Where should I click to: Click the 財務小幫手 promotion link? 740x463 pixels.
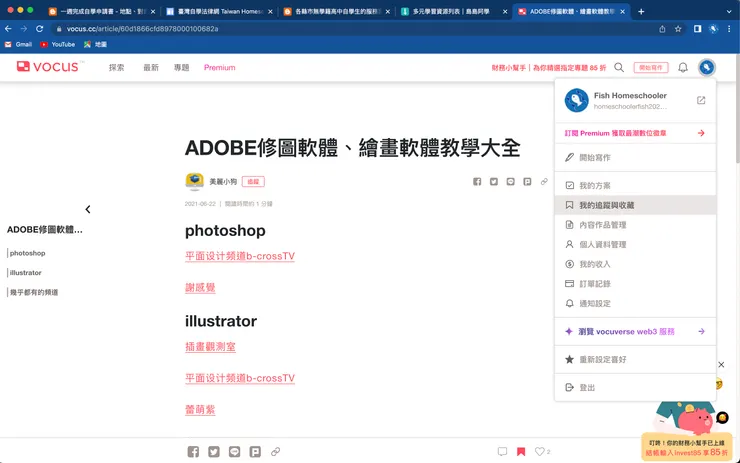pos(548,68)
